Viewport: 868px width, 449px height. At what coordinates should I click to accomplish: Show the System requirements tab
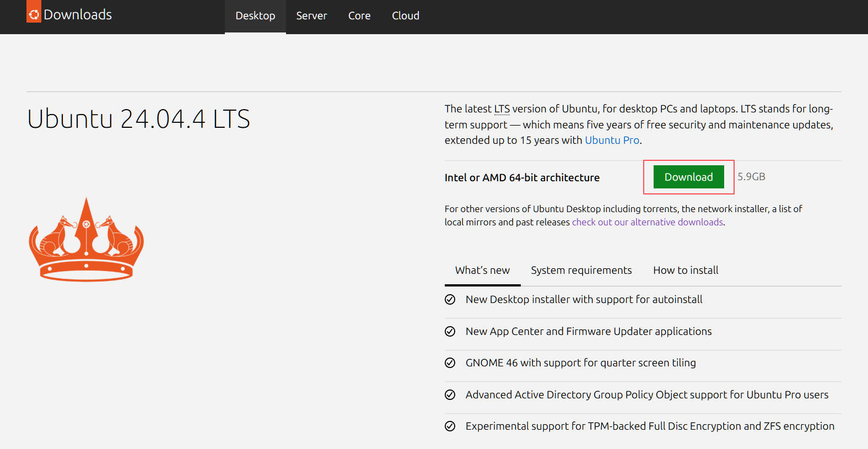581,271
